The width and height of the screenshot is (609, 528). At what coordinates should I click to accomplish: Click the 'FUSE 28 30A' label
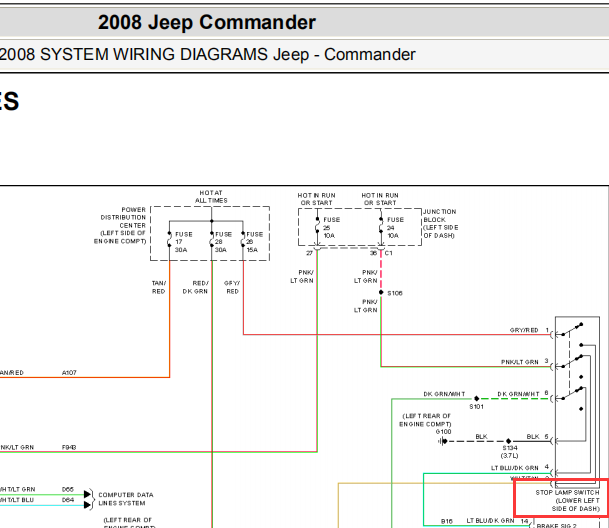[223, 242]
